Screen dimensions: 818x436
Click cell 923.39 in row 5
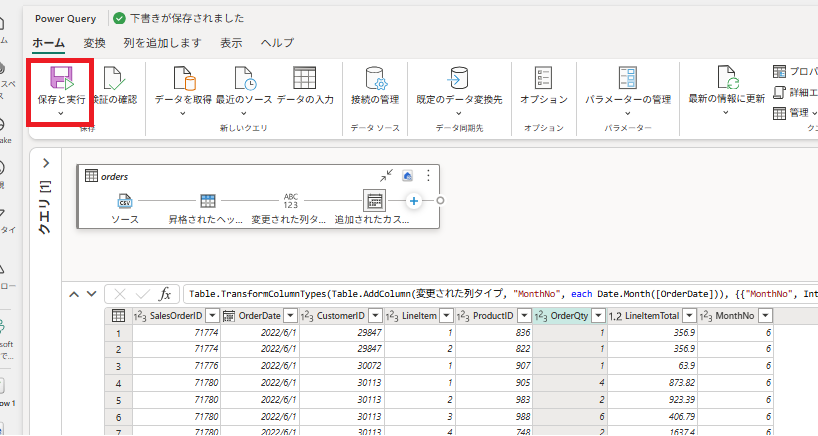point(652,400)
